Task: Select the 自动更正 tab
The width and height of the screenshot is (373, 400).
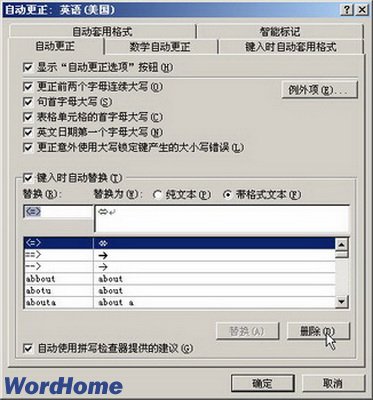Action: [55, 46]
